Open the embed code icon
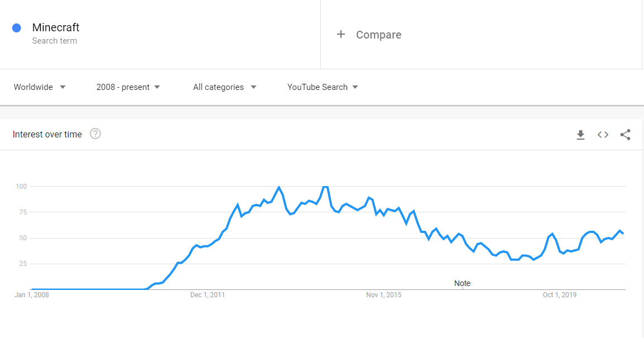This screenshot has height=338, width=644. (603, 135)
